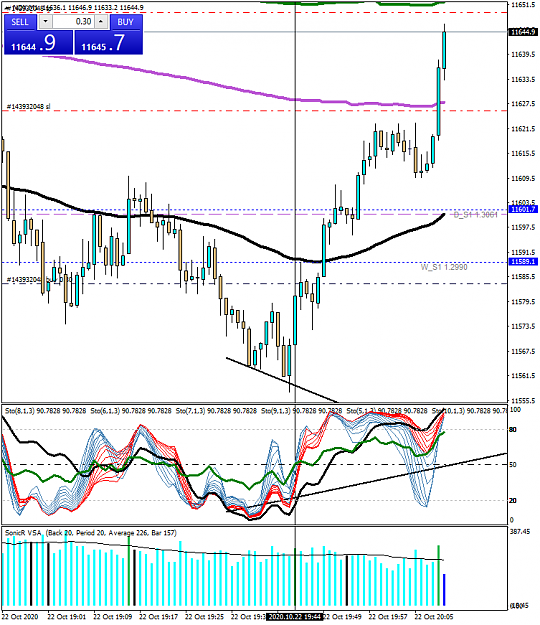Click the stochastic level 50 scale label
Image resolution: width=540 pixels, height=625 pixels.
(x=513, y=465)
